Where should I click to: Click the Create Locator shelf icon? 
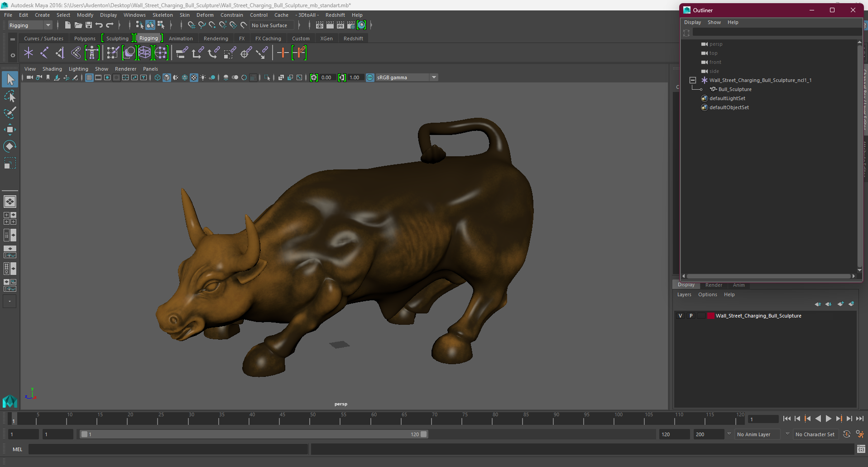tap(29, 53)
